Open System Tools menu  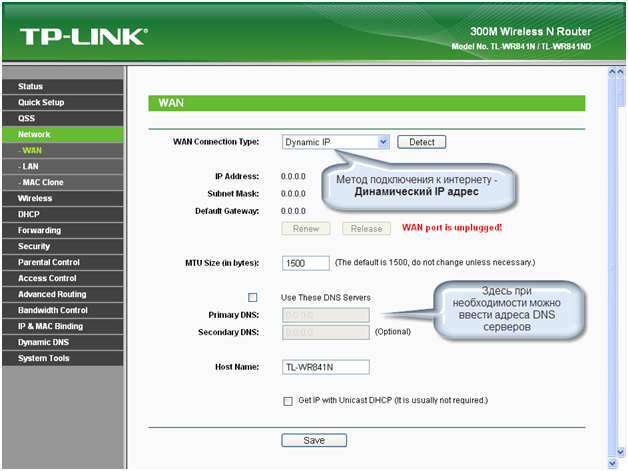tap(62, 359)
